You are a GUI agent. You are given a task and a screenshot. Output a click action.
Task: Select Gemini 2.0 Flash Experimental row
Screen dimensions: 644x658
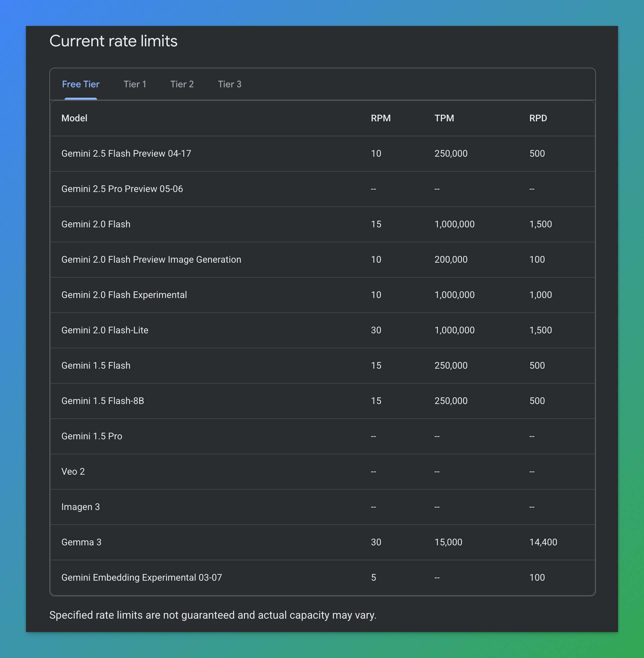pos(124,295)
